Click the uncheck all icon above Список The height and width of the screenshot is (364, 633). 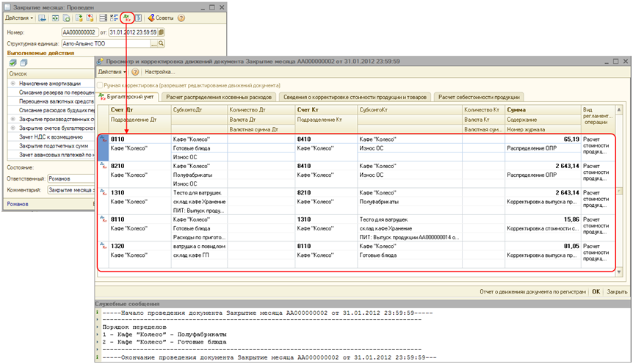(23, 63)
